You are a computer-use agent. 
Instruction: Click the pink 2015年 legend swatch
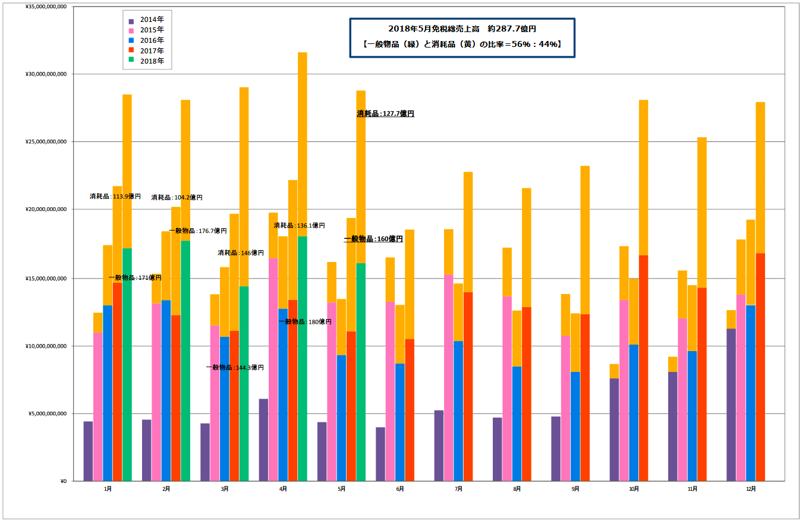(x=131, y=31)
